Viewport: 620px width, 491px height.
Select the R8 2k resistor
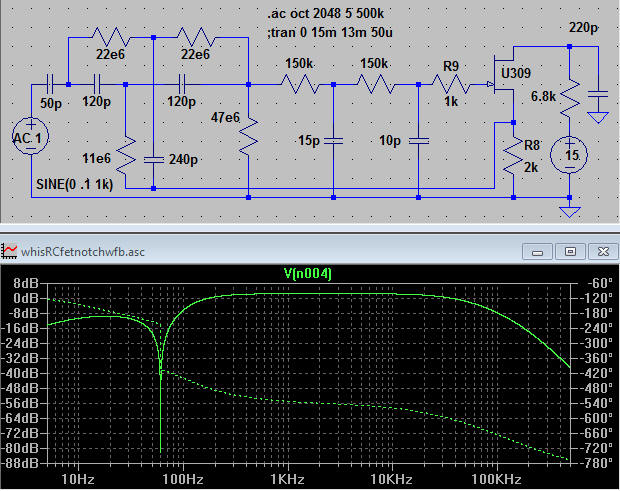513,154
